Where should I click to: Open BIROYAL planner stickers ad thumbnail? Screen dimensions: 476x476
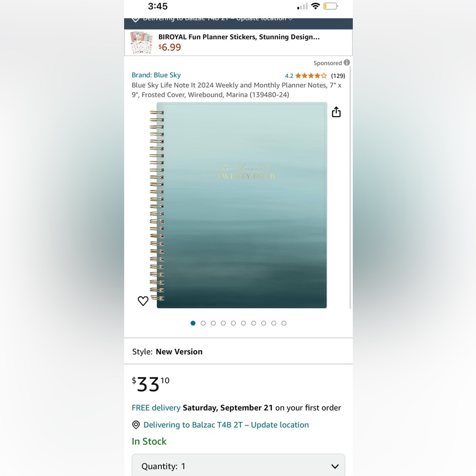pos(141,42)
